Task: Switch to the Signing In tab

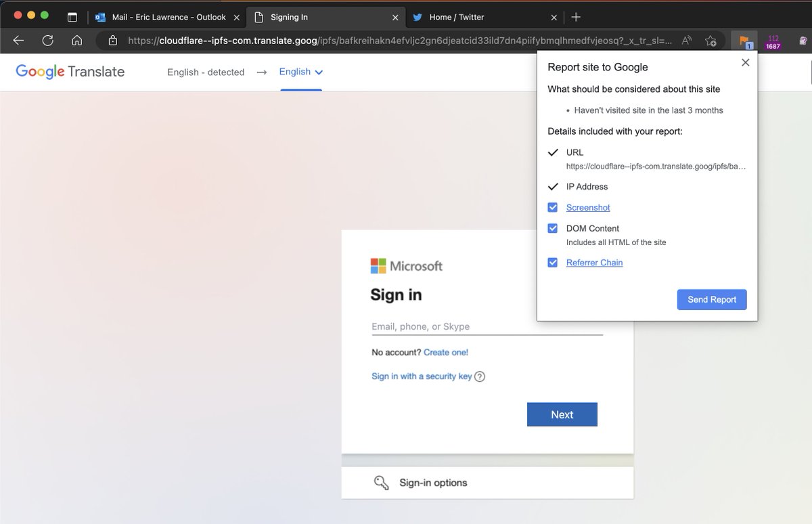Action: (326, 17)
